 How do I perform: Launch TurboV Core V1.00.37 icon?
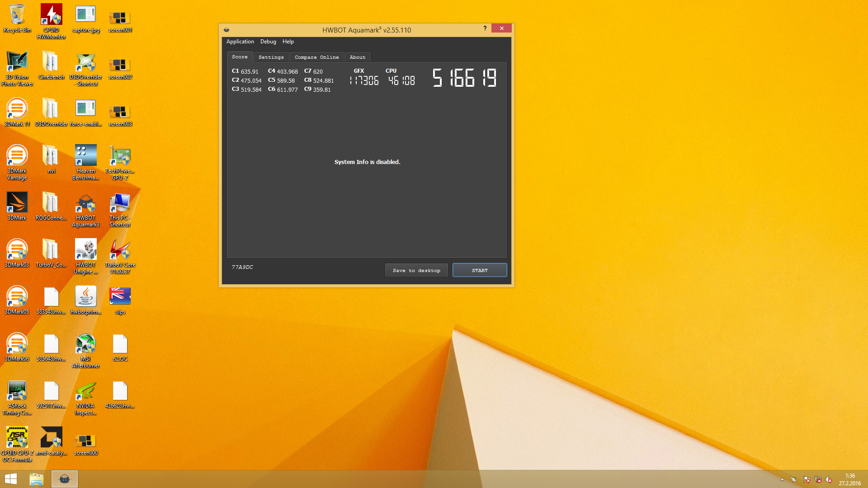pos(120,256)
